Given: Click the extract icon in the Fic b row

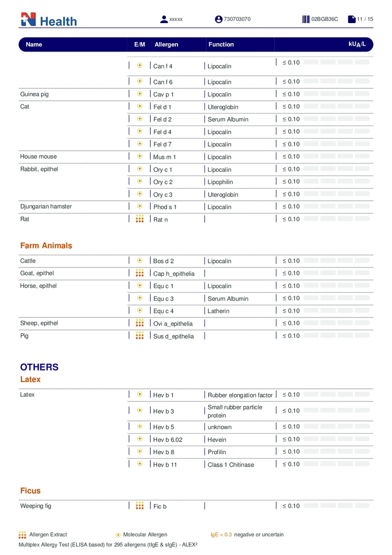Looking at the screenshot, I should tap(140, 506).
